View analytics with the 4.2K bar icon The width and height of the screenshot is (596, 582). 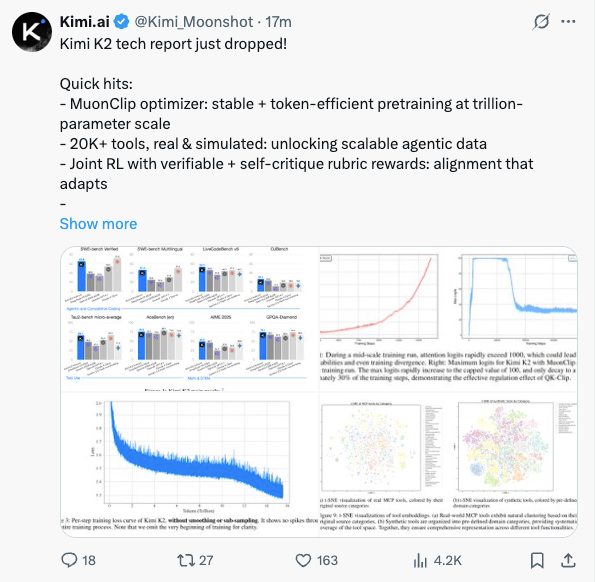click(420, 560)
